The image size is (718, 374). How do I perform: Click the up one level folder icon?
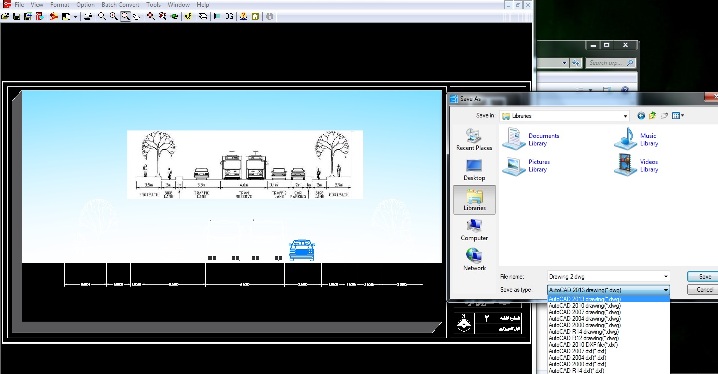point(653,116)
